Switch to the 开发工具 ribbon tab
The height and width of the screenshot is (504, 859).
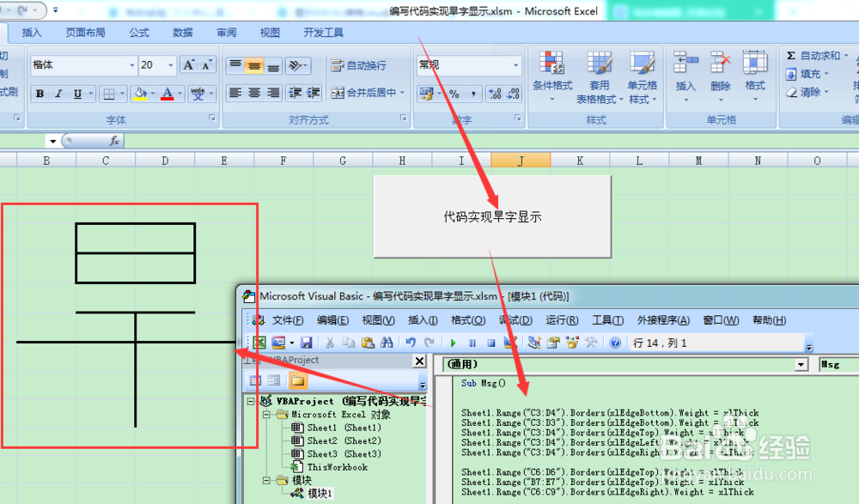323,33
